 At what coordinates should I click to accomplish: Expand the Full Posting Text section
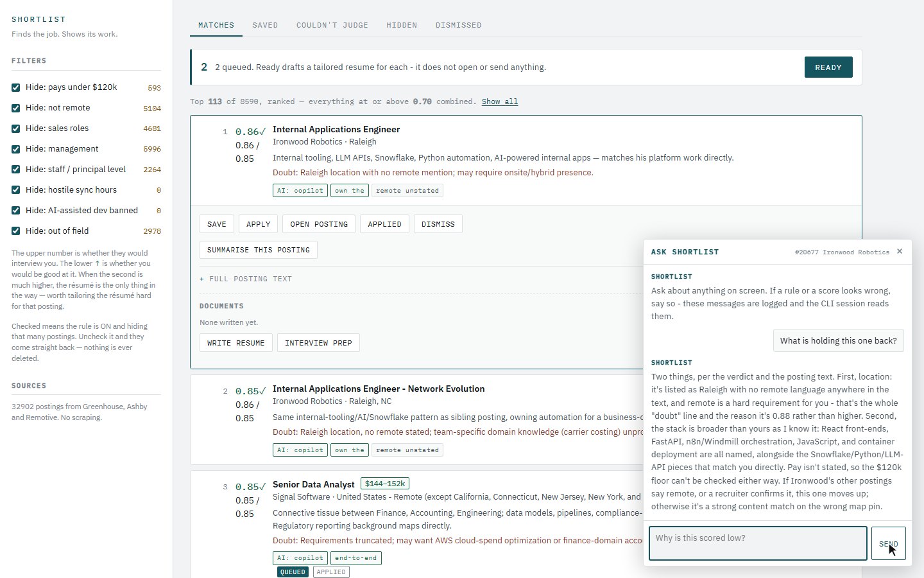pyautogui.click(x=246, y=279)
